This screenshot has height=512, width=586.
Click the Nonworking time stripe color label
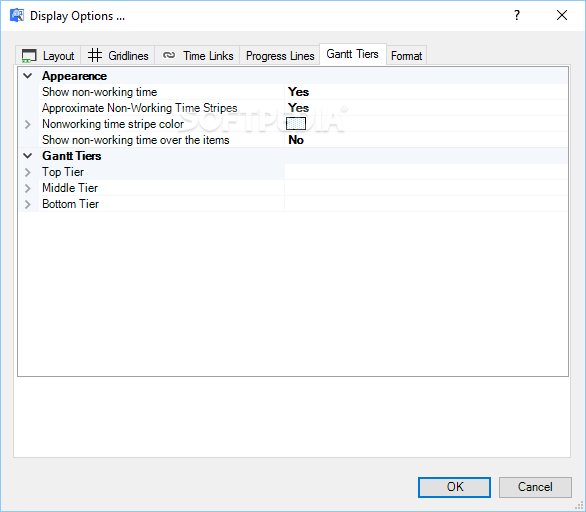tap(113, 124)
